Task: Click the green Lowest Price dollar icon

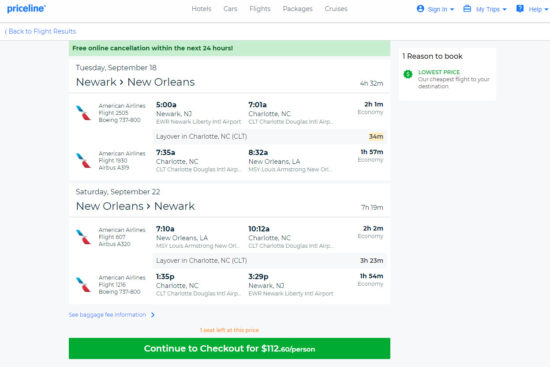Action: (408, 74)
